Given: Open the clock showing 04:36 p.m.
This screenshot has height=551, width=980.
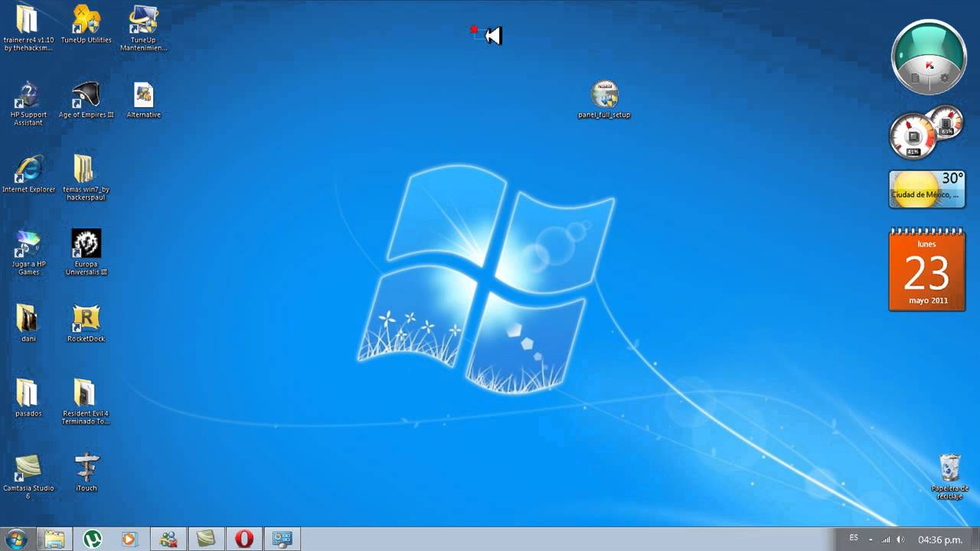Looking at the screenshot, I should pyautogui.click(x=940, y=540).
